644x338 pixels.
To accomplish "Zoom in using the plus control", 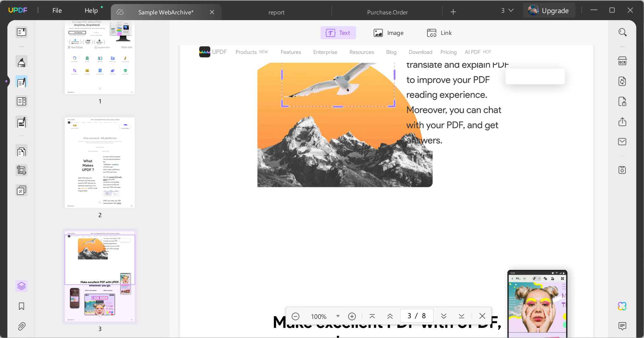I will [x=352, y=316].
